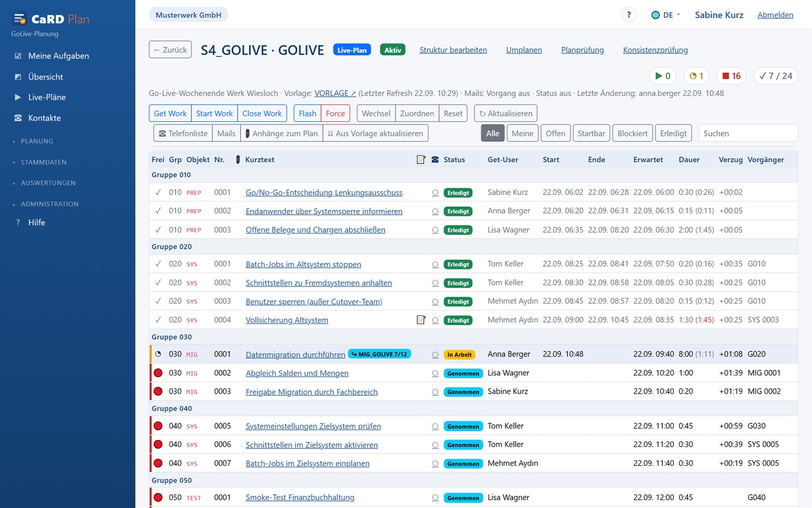Open the note icon on the Vollsicherung Altsystem row

[421, 320]
